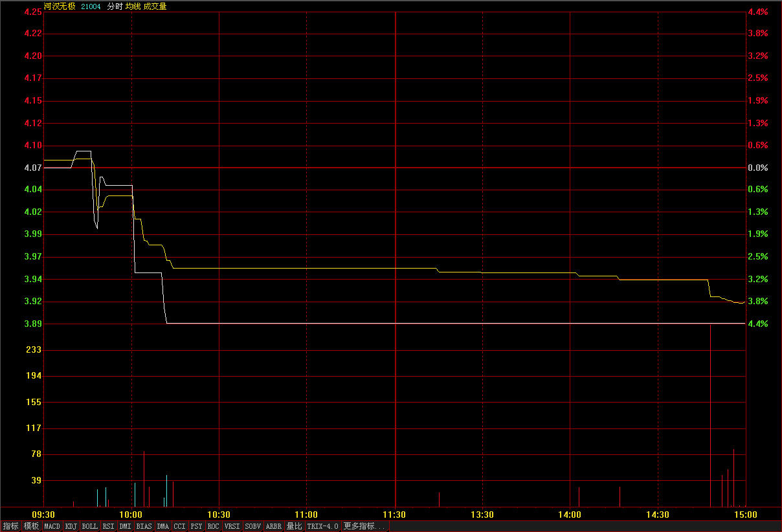Viewport: 782px width, 532px height.
Task: Select the VRSI indicator tab
Action: coord(232,526)
